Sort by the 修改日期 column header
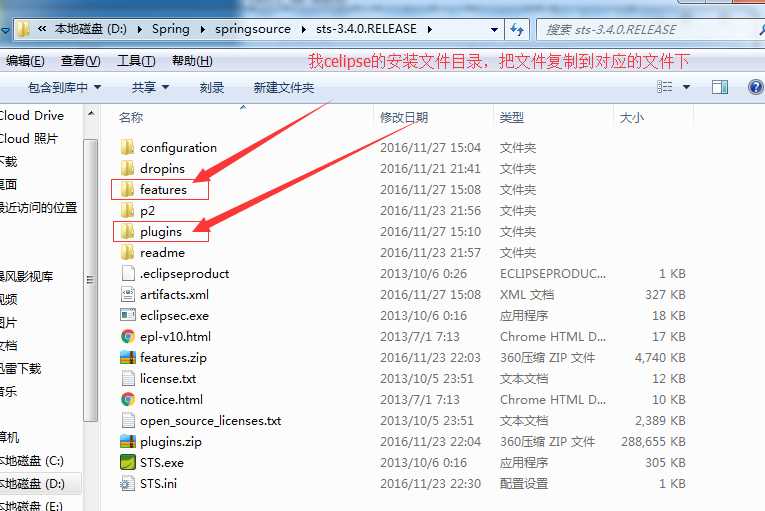The image size is (765, 511). pos(404,117)
